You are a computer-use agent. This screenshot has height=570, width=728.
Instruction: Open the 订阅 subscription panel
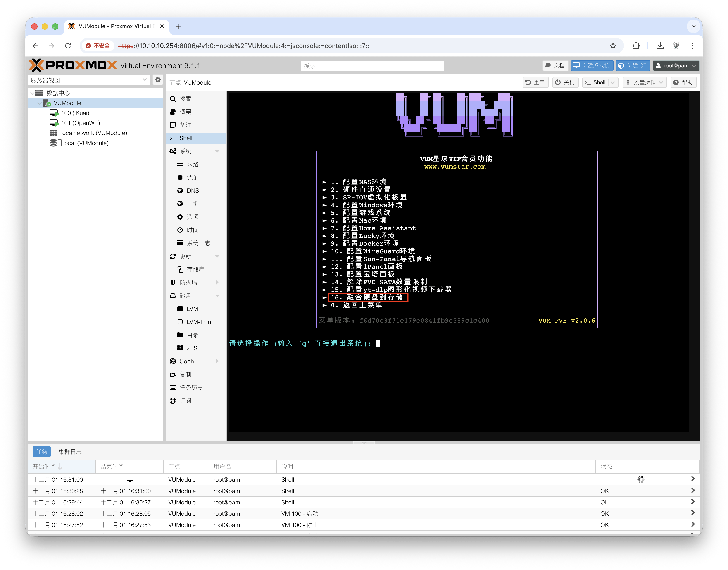[x=187, y=400]
